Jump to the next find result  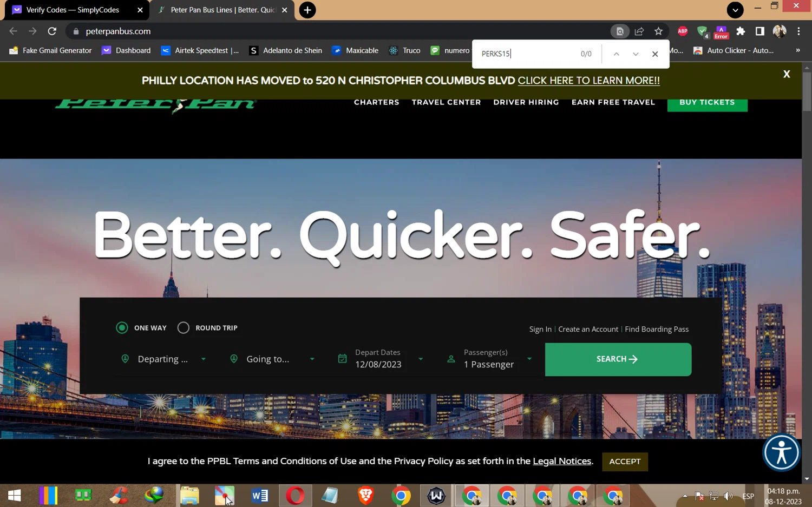636,54
